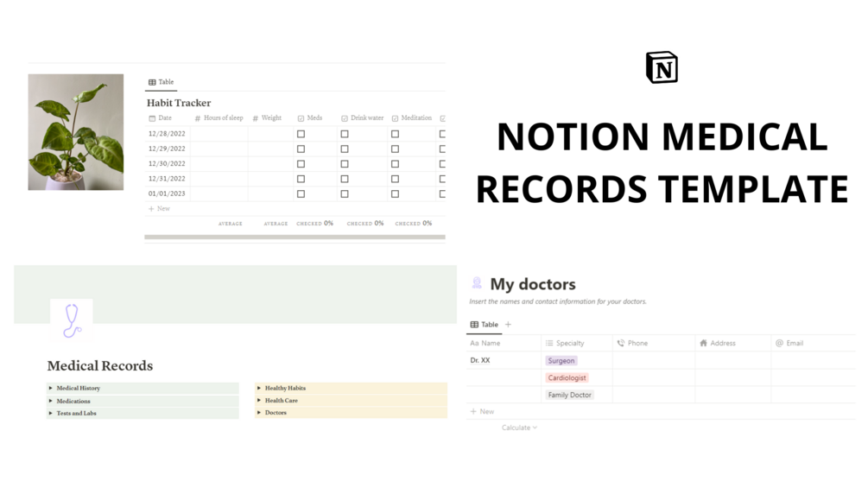Click the Drink water CHECKED 0% summary
The height and width of the screenshot is (488, 868).
[365, 224]
